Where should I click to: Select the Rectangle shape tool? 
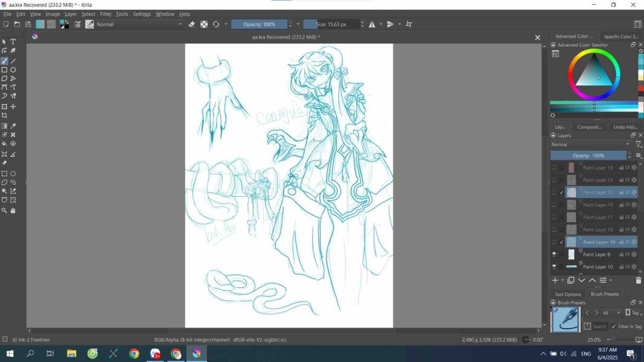(x=4, y=70)
